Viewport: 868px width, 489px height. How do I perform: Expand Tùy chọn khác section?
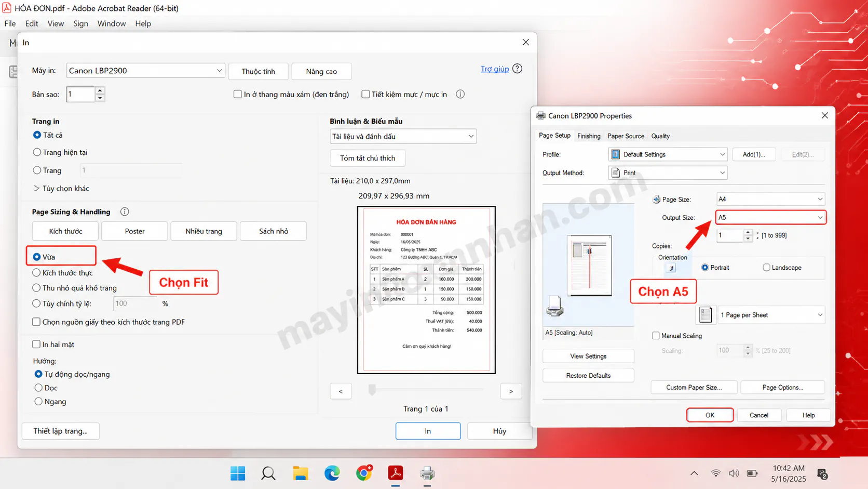click(x=61, y=188)
